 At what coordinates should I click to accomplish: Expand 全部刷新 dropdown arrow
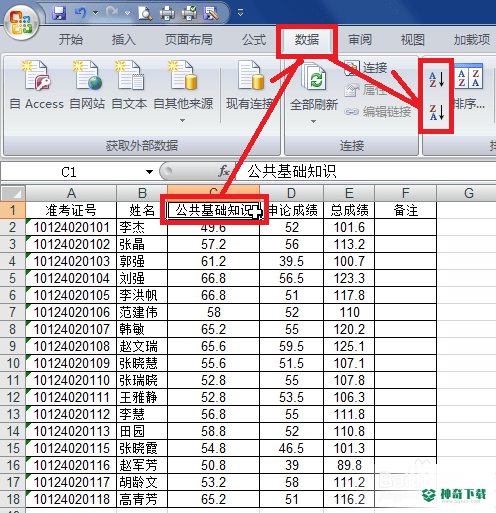tap(313, 121)
